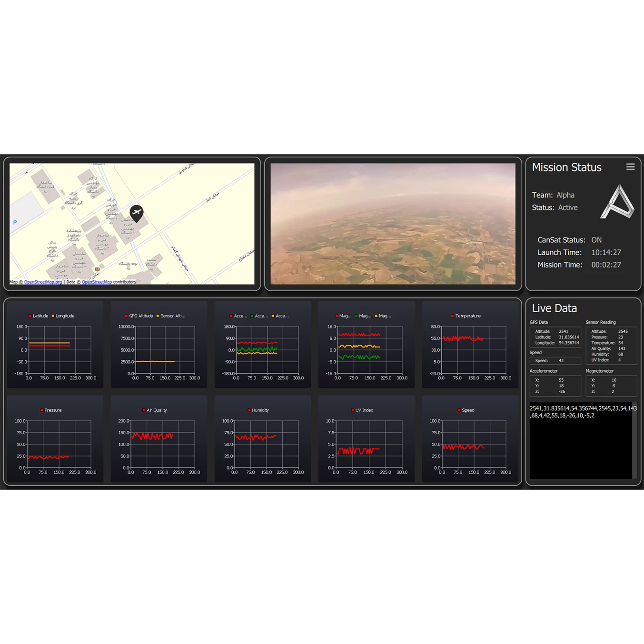Click the Latitude Longitude chart plot

click(59, 350)
